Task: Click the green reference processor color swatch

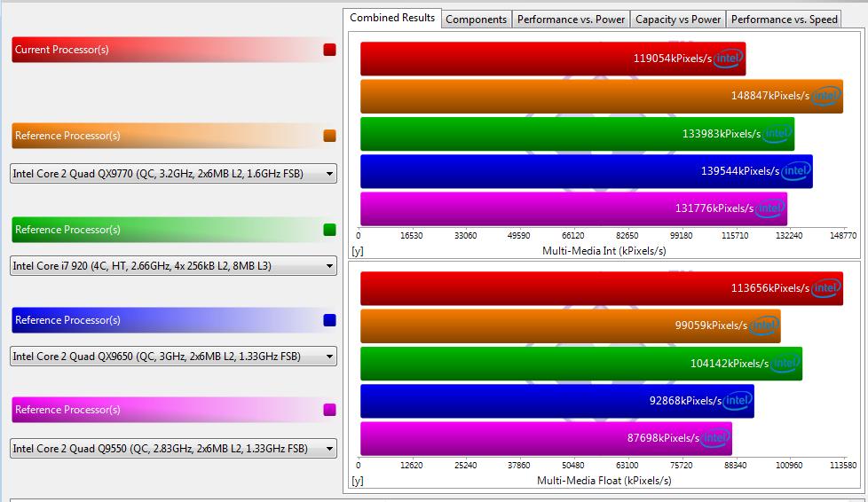Action: click(330, 230)
